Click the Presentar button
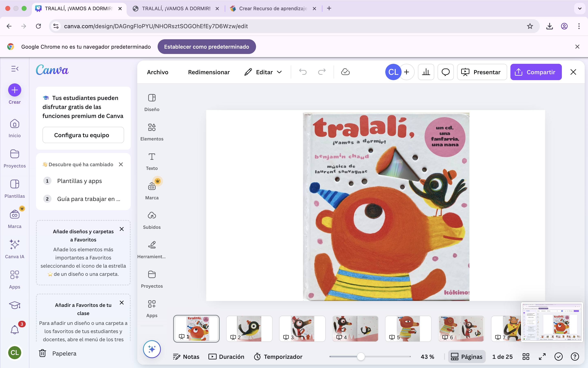Image resolution: width=588 pixels, height=368 pixels. [482, 72]
